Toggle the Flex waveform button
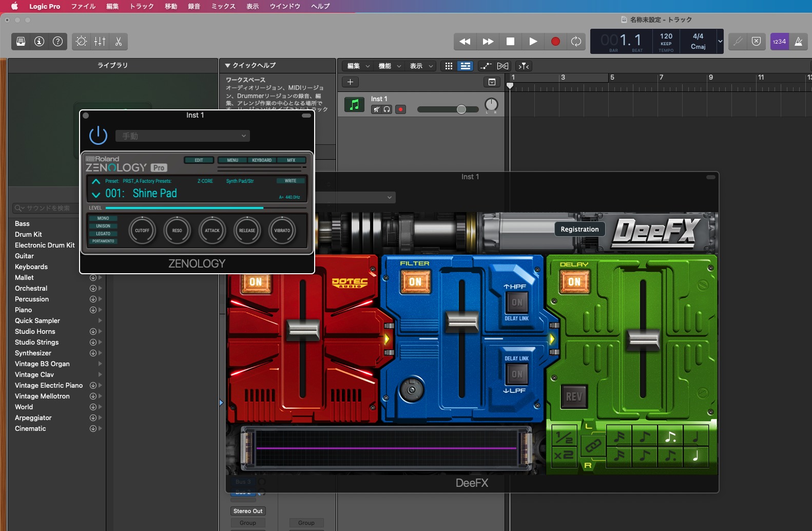The width and height of the screenshot is (812, 531). (x=503, y=66)
